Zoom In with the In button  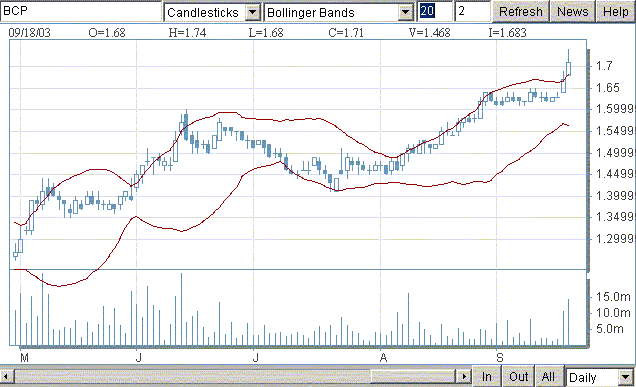coord(487,376)
